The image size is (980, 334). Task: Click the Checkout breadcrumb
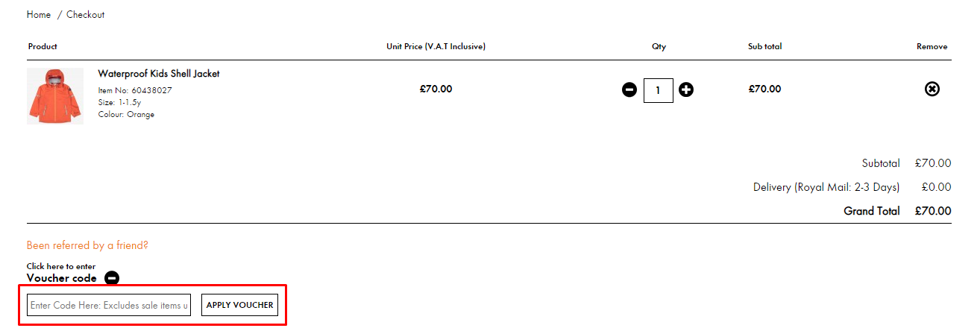[86, 15]
